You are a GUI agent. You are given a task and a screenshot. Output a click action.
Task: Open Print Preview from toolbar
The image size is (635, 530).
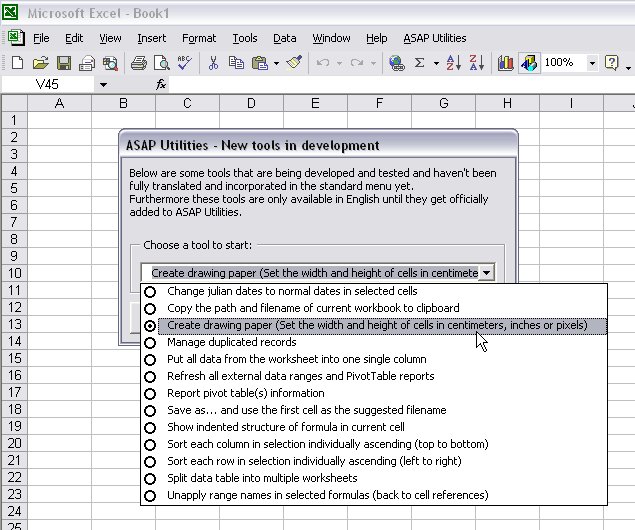(x=162, y=63)
